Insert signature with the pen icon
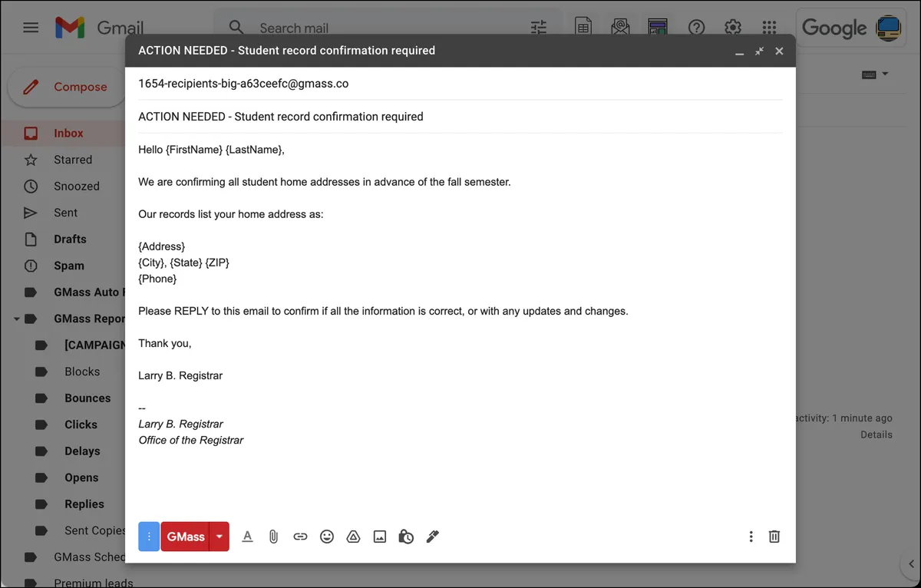The image size is (921, 588). click(432, 537)
